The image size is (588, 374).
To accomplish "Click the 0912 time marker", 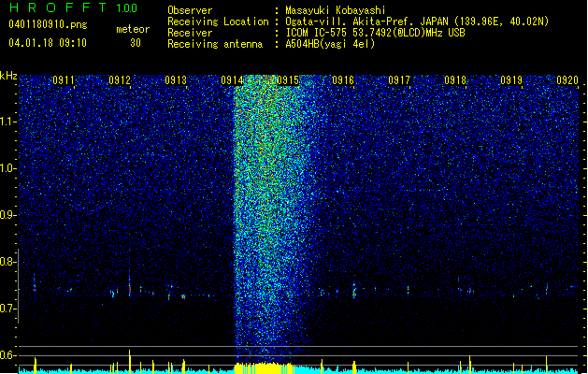I will pyautogui.click(x=120, y=80).
